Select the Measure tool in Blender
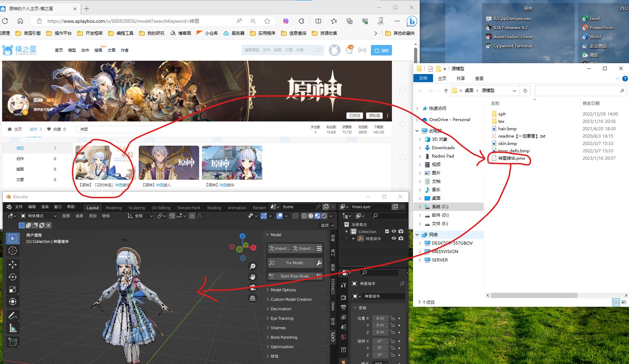Image resolution: width=629 pixels, height=364 pixels. click(13, 328)
